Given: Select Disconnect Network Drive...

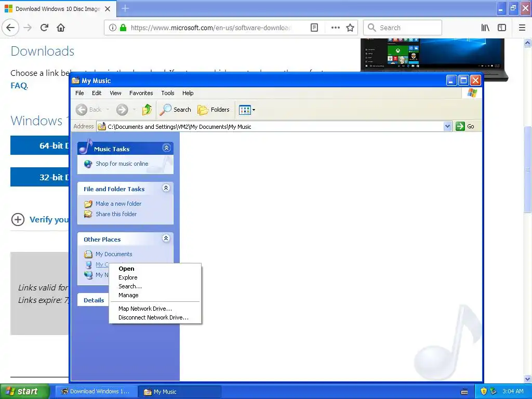Looking at the screenshot, I should tap(155, 317).
